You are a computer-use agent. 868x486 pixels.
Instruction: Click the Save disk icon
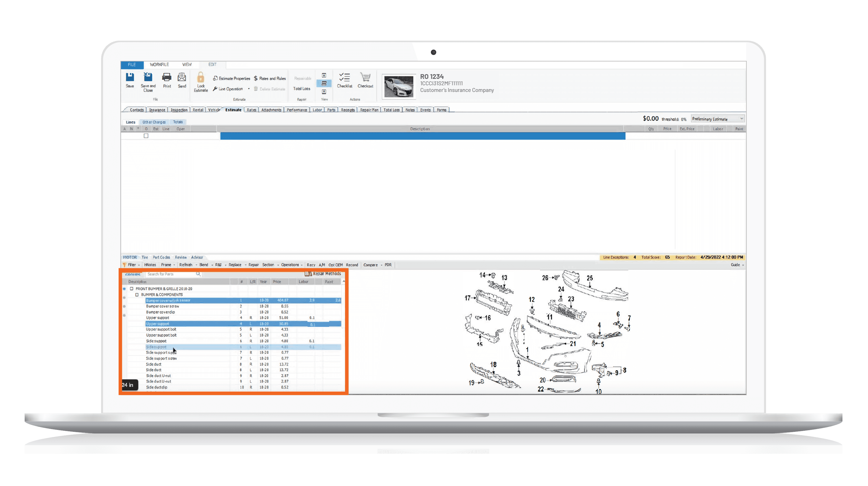pyautogui.click(x=130, y=77)
